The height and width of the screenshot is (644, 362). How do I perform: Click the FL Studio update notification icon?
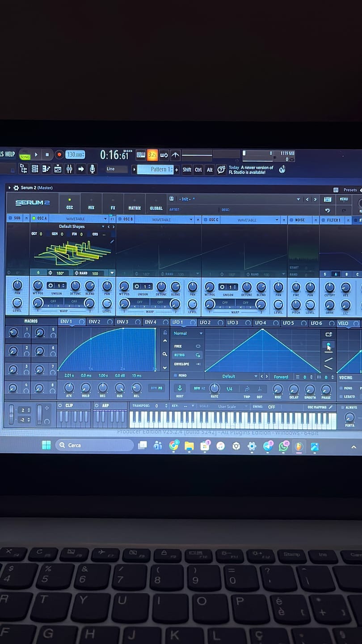coord(282,169)
